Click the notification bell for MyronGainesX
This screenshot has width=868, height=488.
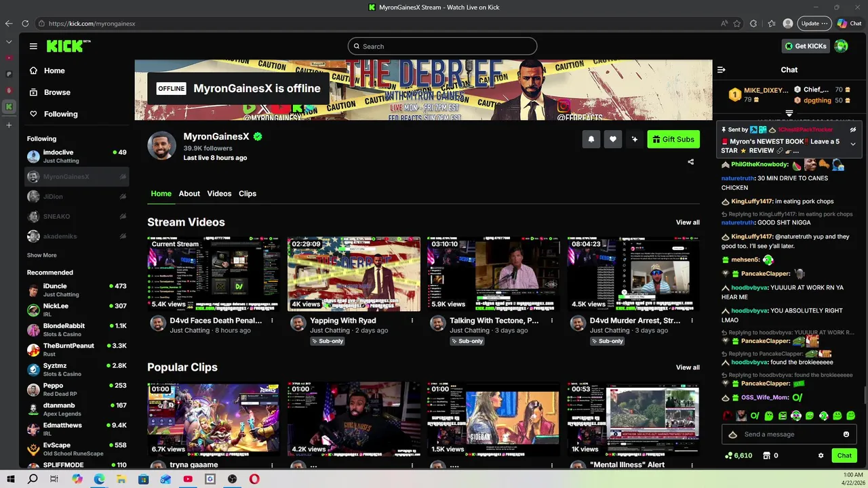591,139
